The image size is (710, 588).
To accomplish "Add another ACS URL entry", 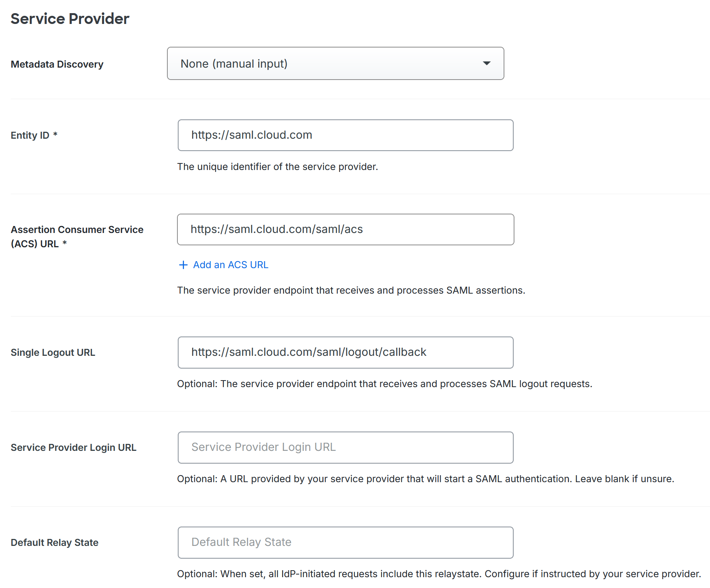I will [223, 265].
